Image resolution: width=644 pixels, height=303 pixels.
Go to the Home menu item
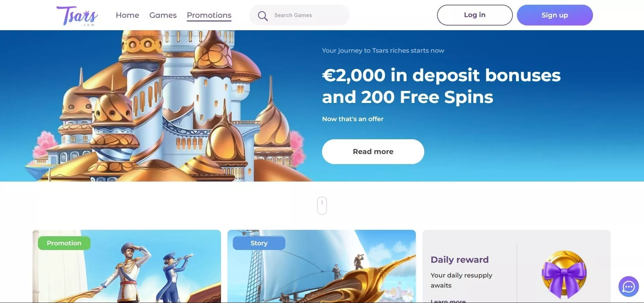pyautogui.click(x=127, y=15)
